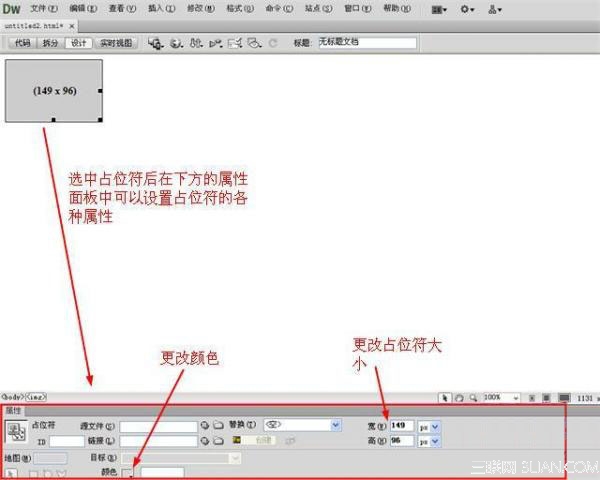Click the placeholder icon in properties panel

[x=17, y=432]
